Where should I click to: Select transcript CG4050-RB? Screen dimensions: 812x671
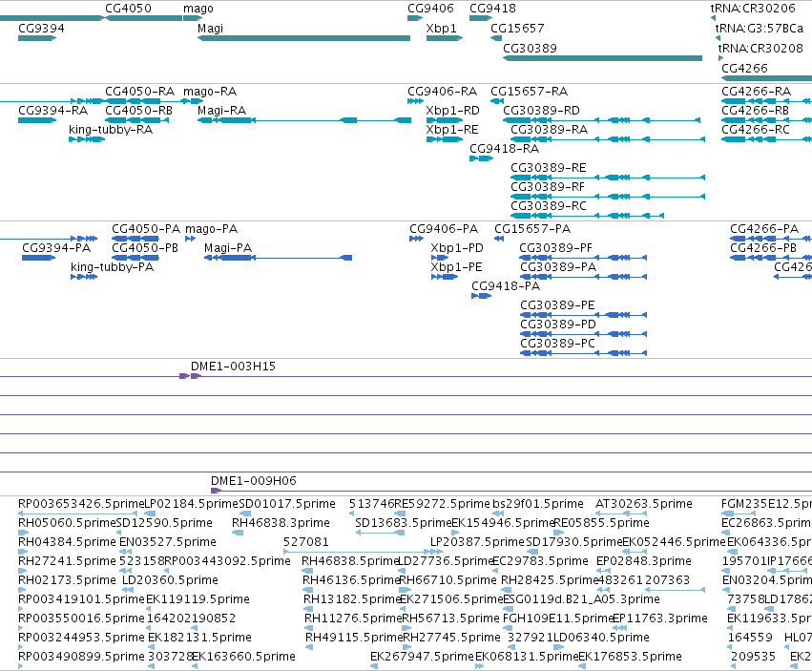(136, 120)
